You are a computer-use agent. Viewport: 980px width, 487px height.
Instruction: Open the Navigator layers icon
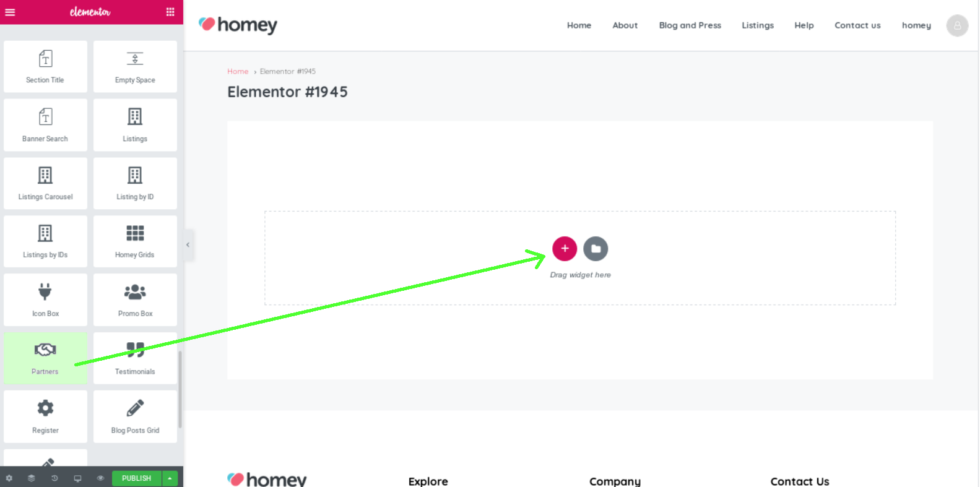coord(32,478)
